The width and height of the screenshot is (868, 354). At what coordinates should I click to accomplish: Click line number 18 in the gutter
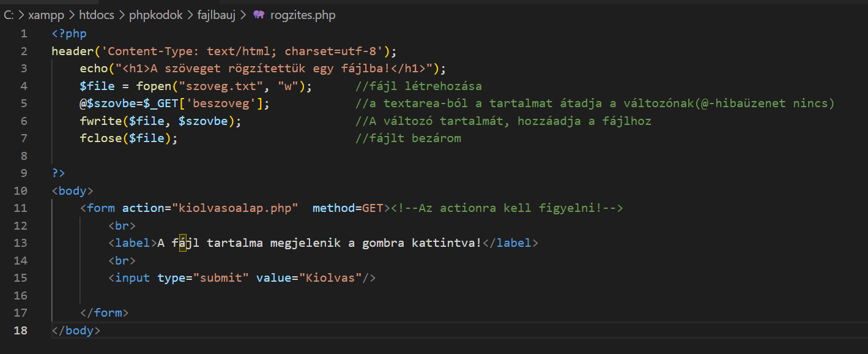20,331
